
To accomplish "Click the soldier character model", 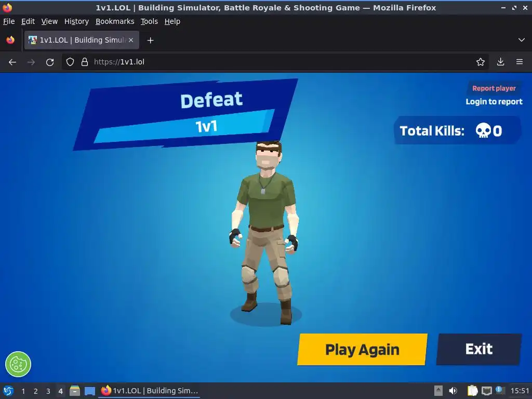I will click(x=265, y=232).
